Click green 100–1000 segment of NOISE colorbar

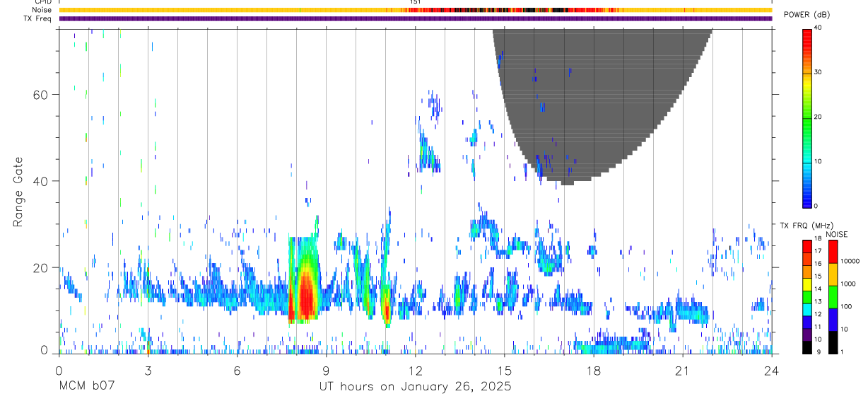(833, 296)
